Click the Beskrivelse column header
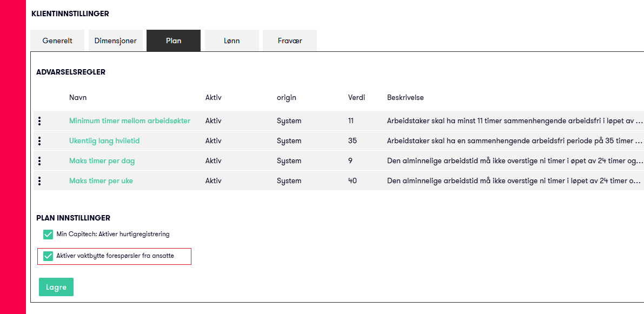 click(x=406, y=98)
